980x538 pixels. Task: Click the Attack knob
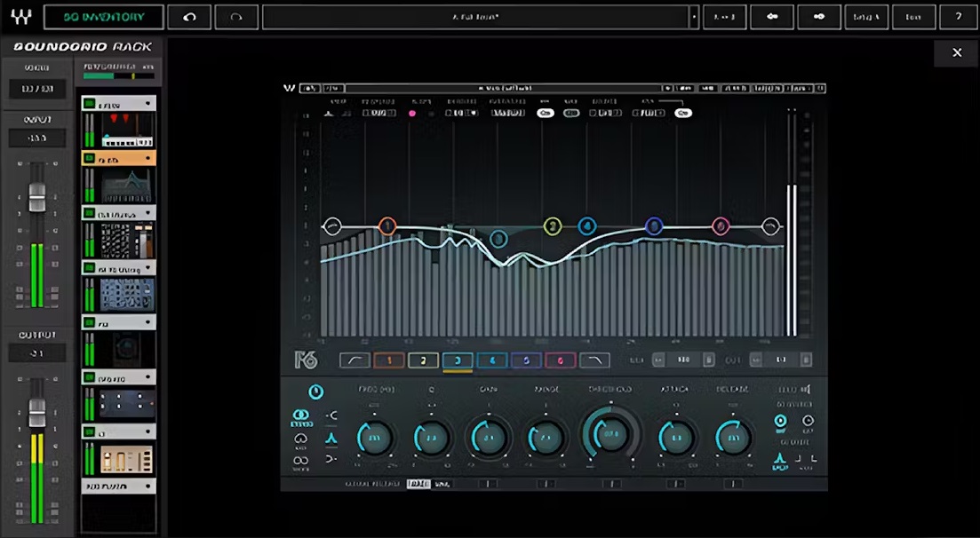click(676, 438)
